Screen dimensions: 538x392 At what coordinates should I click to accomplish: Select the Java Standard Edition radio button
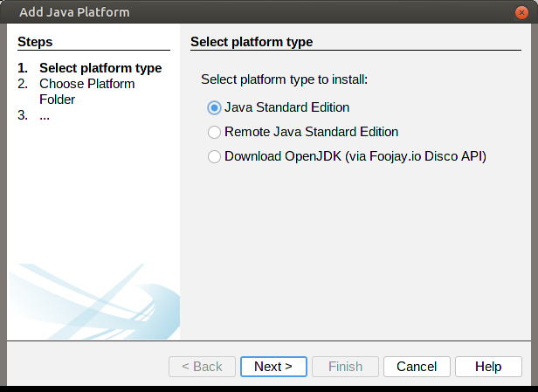click(x=214, y=107)
